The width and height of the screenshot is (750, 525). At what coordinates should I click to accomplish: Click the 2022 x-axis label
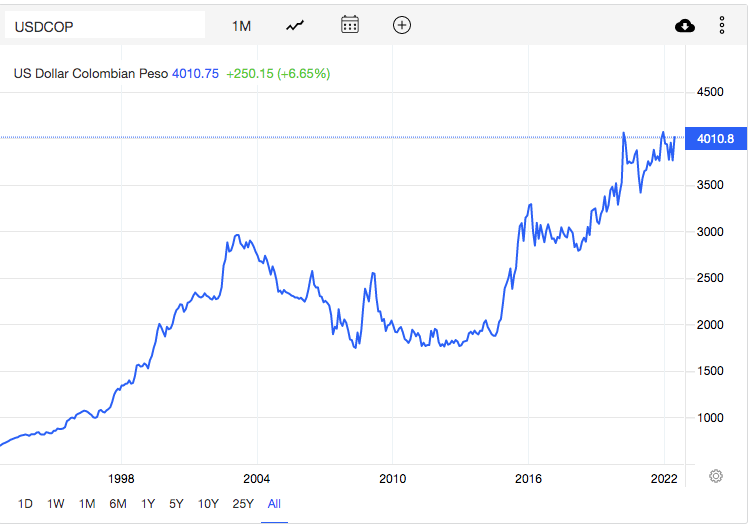click(x=664, y=479)
